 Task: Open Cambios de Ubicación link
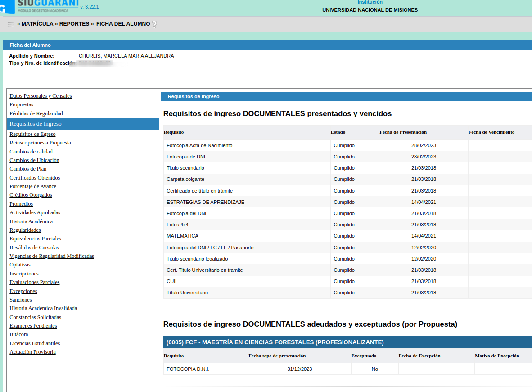34,160
